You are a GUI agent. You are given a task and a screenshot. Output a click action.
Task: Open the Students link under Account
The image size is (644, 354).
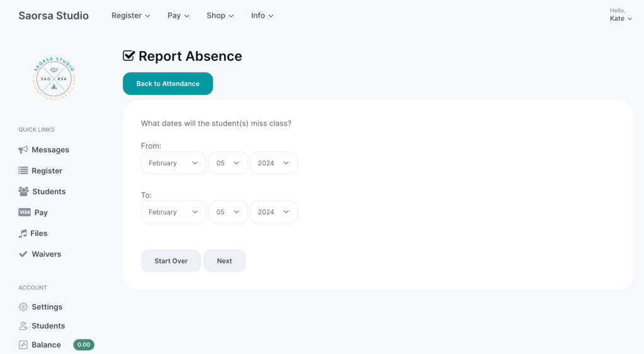tap(42, 326)
